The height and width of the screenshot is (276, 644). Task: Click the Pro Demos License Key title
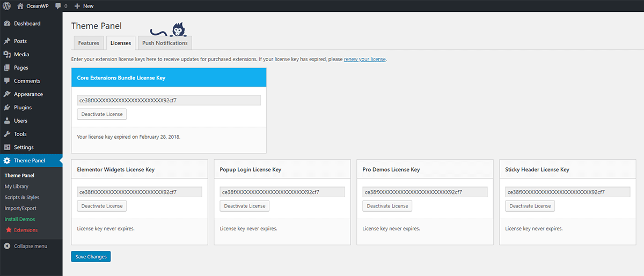391,169
